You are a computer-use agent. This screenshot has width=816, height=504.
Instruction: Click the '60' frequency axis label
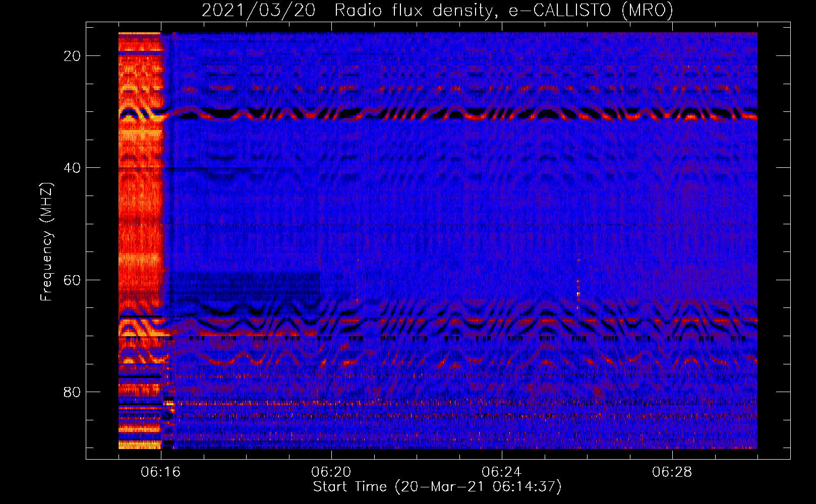tap(73, 280)
